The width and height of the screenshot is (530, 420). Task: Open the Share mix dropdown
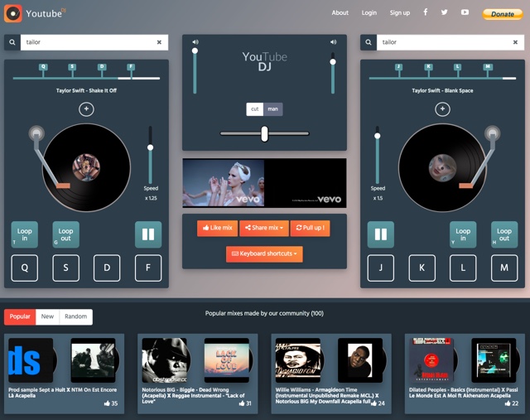coord(264,228)
